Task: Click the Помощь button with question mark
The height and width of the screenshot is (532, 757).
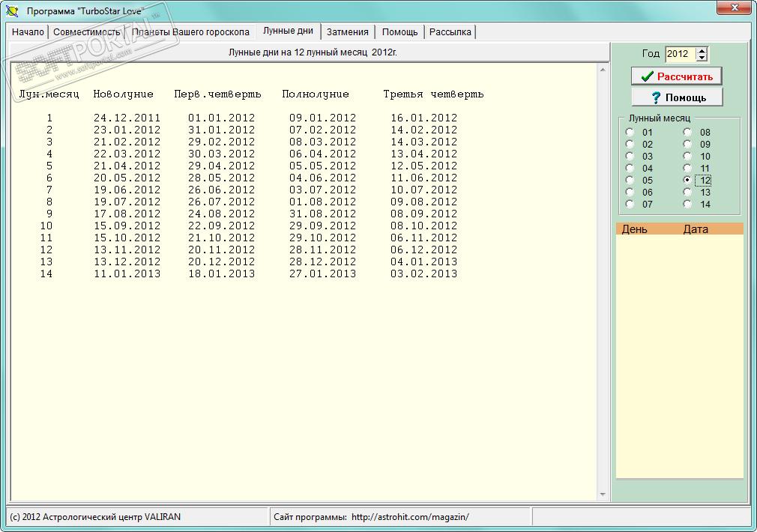Action: coord(677,97)
